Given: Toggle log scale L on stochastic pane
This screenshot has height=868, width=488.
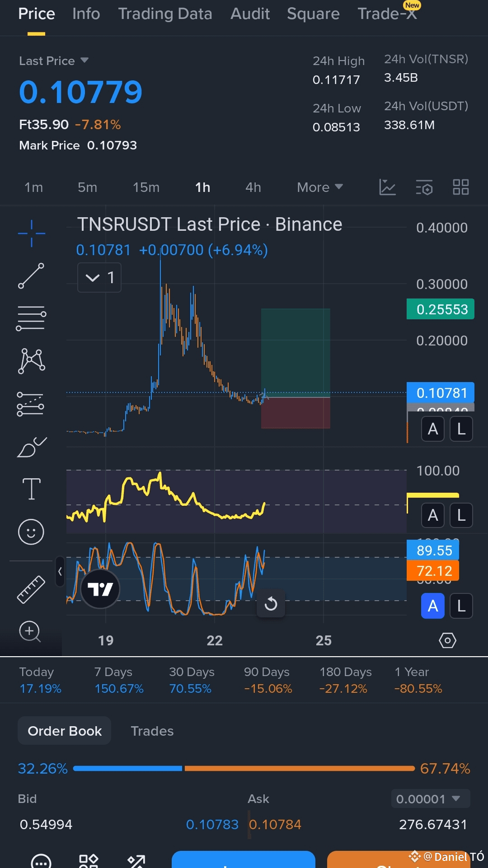Looking at the screenshot, I should click(461, 606).
